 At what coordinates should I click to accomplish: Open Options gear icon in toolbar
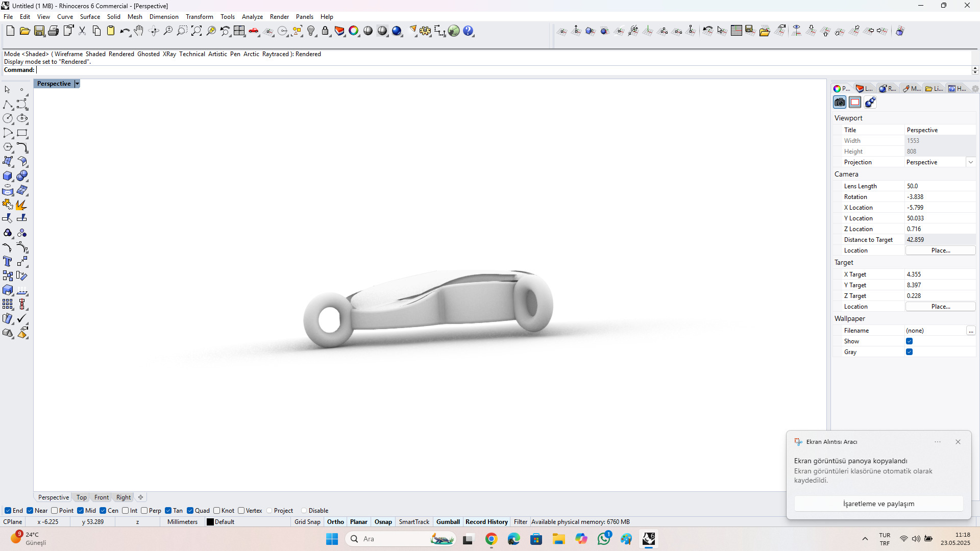pos(425,31)
